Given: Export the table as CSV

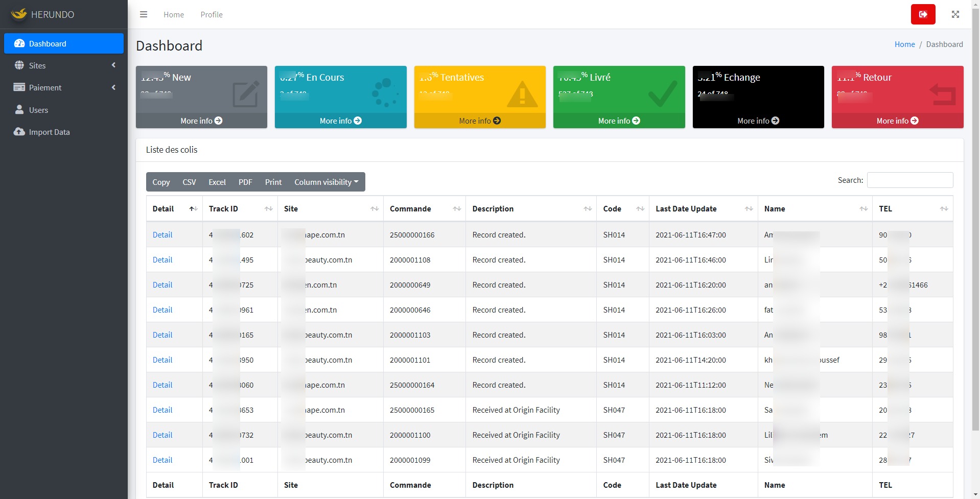Looking at the screenshot, I should pyautogui.click(x=189, y=182).
